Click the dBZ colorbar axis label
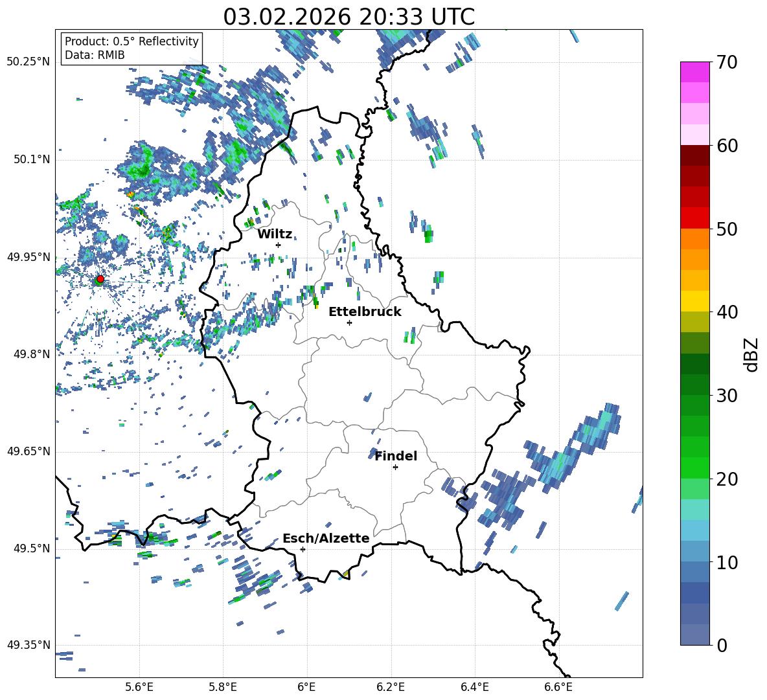767x700 pixels. (752, 354)
